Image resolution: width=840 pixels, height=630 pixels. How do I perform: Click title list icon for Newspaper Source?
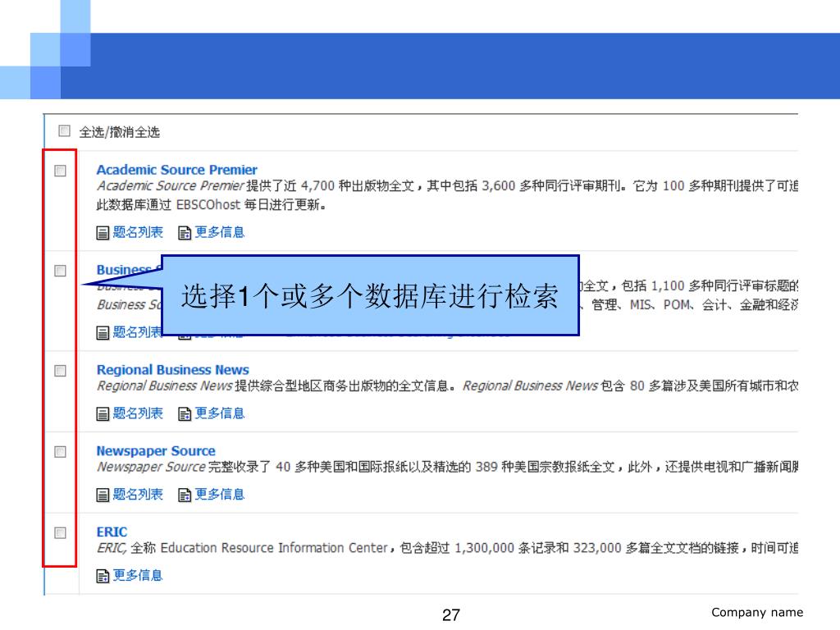(x=103, y=495)
